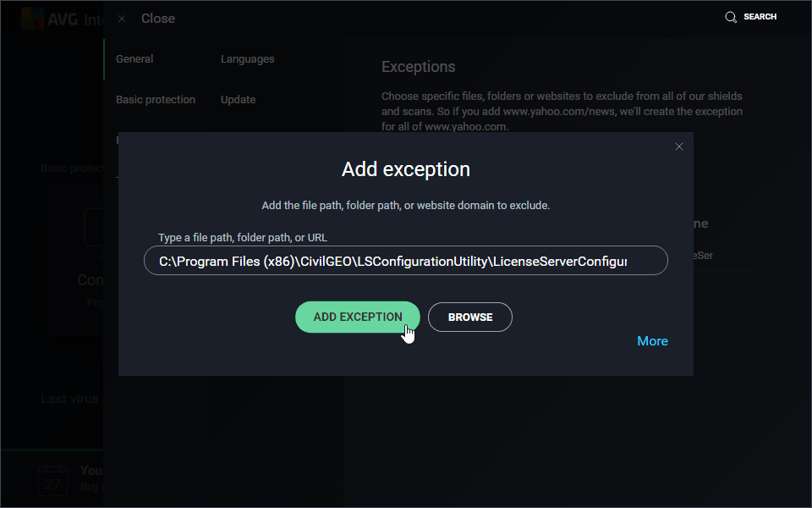Open the Update settings section
812x508 pixels.
[x=239, y=100]
